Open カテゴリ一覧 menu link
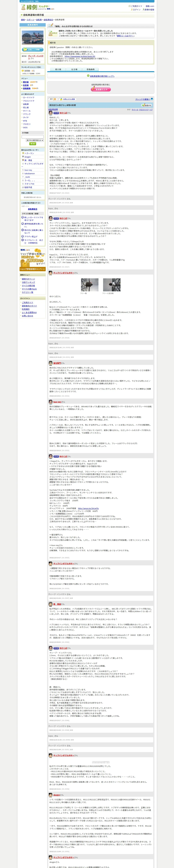Viewport: 174px width, 868px height. (28, 293)
